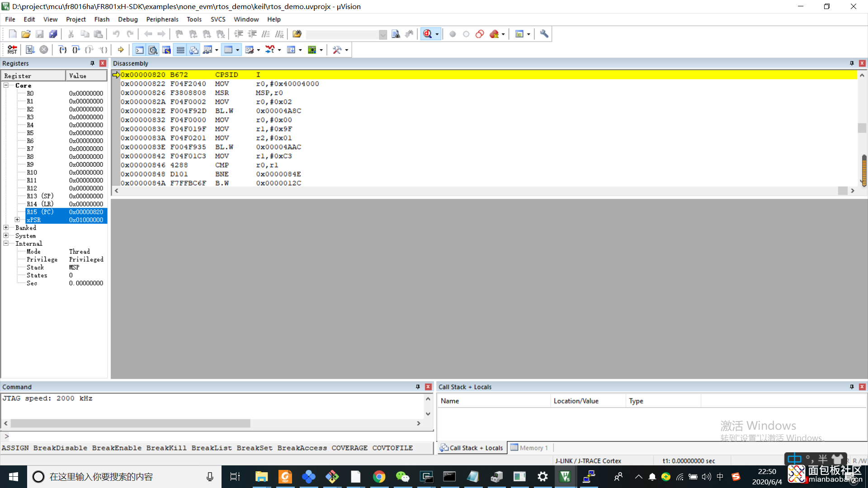
Task: Expand the System register group
Action: (x=6, y=235)
